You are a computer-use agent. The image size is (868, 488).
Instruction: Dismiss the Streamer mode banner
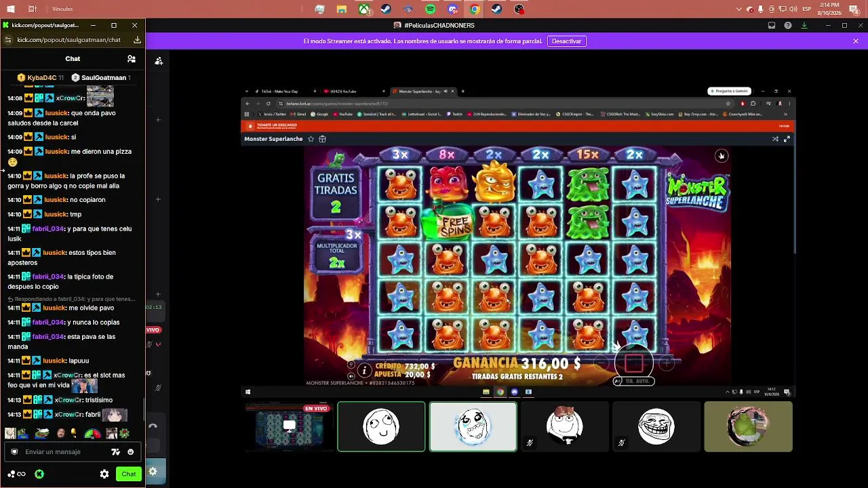856,41
